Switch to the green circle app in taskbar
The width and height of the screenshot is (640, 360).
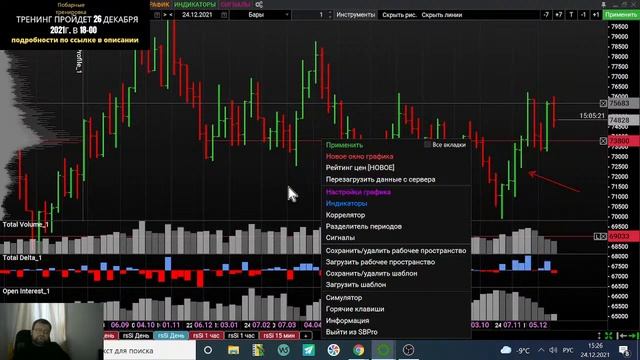(383, 350)
